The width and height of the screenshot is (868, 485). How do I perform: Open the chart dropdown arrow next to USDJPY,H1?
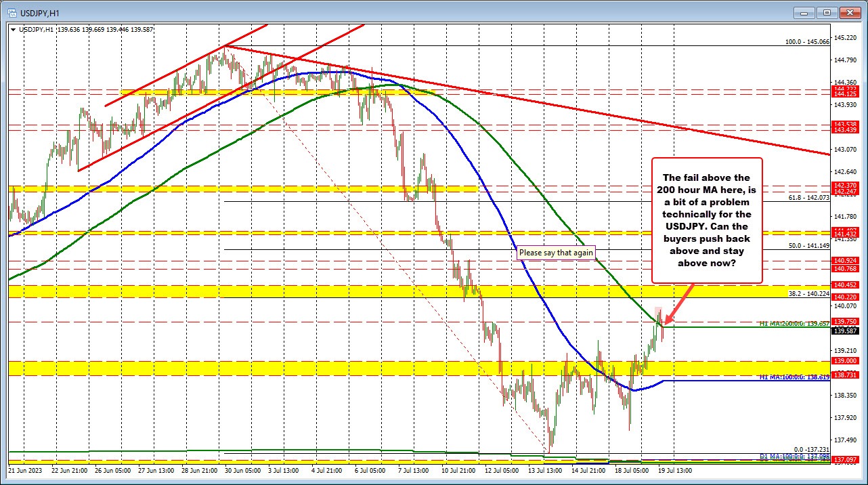coord(12,29)
